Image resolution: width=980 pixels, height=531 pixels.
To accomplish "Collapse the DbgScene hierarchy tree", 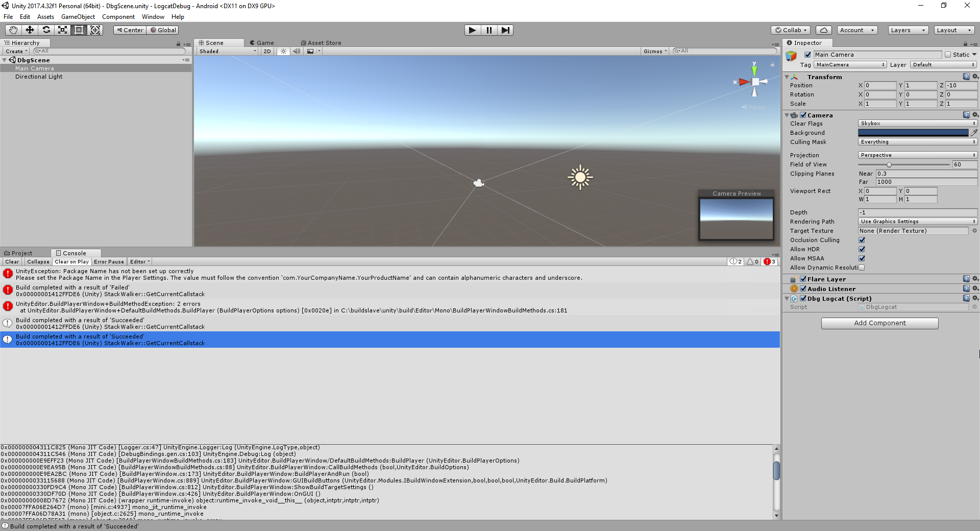I will [5, 60].
